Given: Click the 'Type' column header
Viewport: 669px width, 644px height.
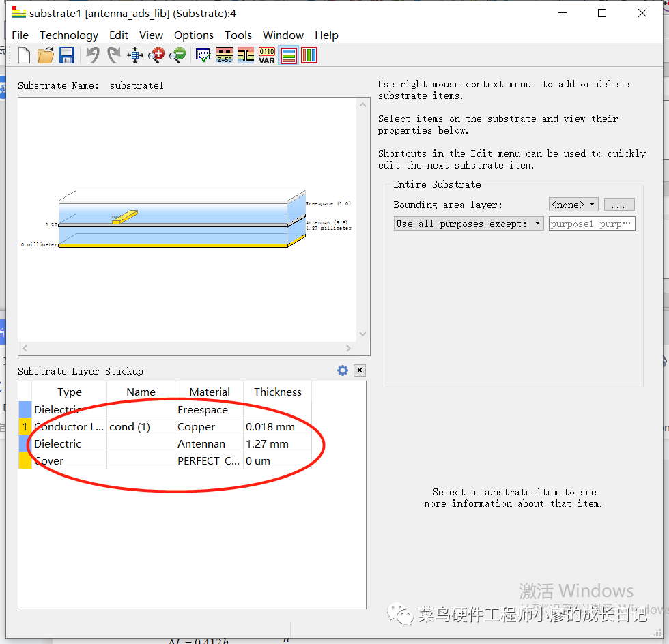Looking at the screenshot, I should pos(69,392).
